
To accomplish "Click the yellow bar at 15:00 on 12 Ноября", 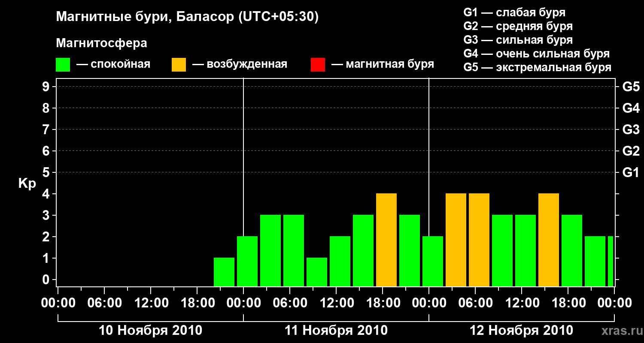I will [549, 240].
